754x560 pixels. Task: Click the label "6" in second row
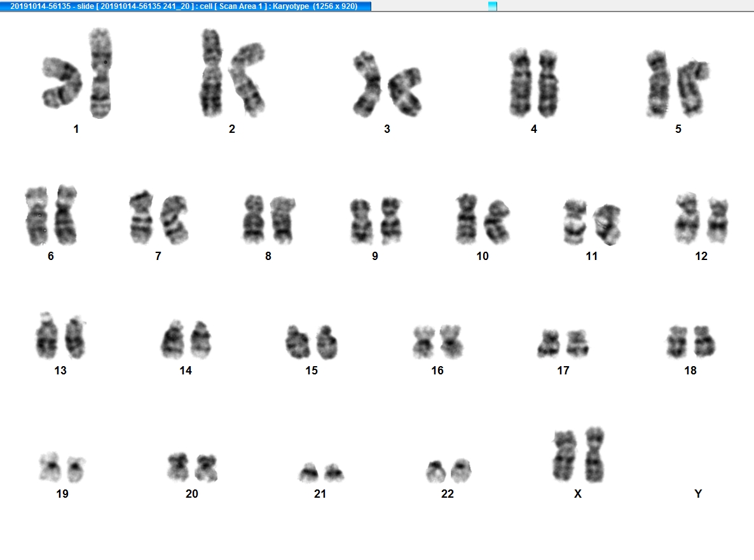pos(50,256)
